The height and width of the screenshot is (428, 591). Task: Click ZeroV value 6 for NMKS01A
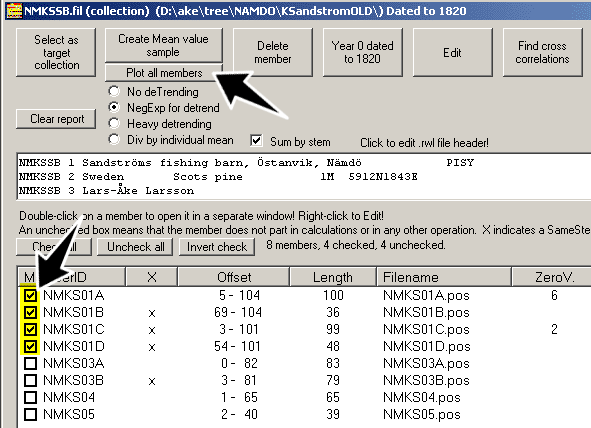point(554,295)
